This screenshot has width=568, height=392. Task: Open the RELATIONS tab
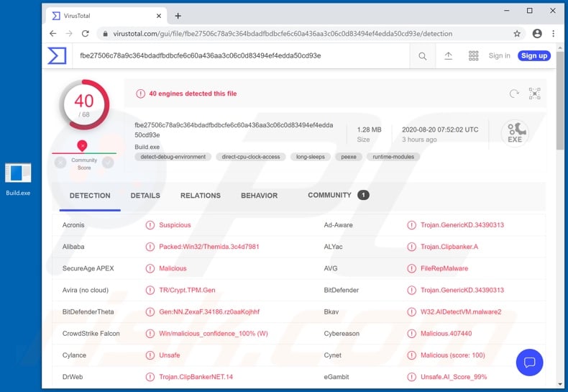pyautogui.click(x=201, y=196)
